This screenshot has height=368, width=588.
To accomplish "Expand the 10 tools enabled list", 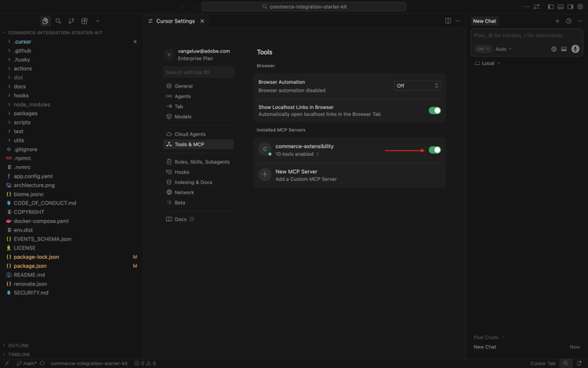I will tap(297, 154).
